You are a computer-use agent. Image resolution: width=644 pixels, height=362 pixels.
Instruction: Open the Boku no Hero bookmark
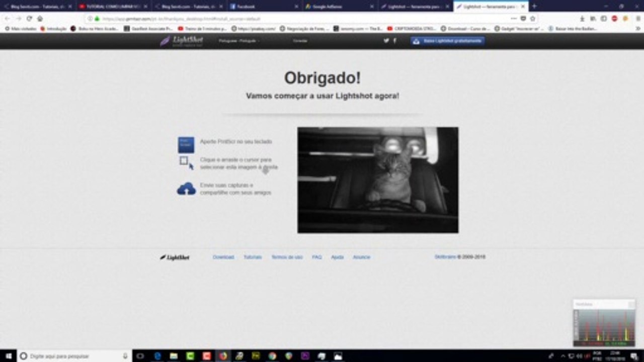[x=95, y=29]
